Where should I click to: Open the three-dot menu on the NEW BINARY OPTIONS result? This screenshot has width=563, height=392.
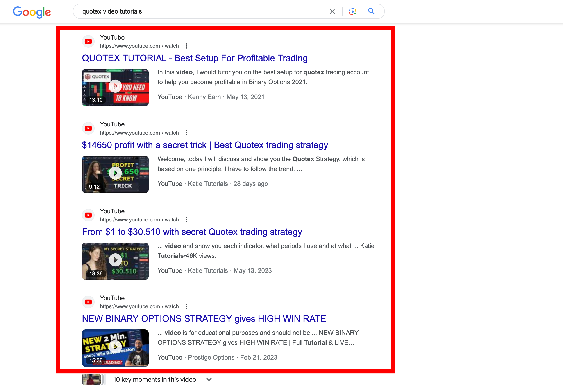point(187,306)
